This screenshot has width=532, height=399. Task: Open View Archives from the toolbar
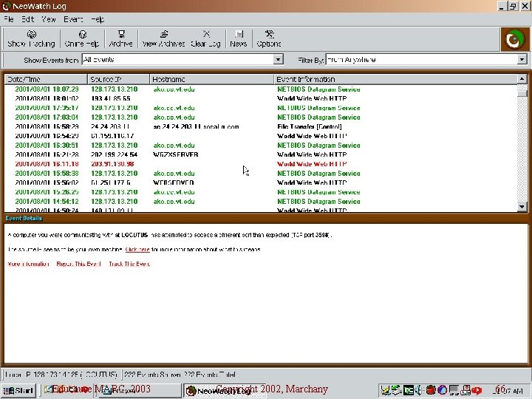[163, 38]
